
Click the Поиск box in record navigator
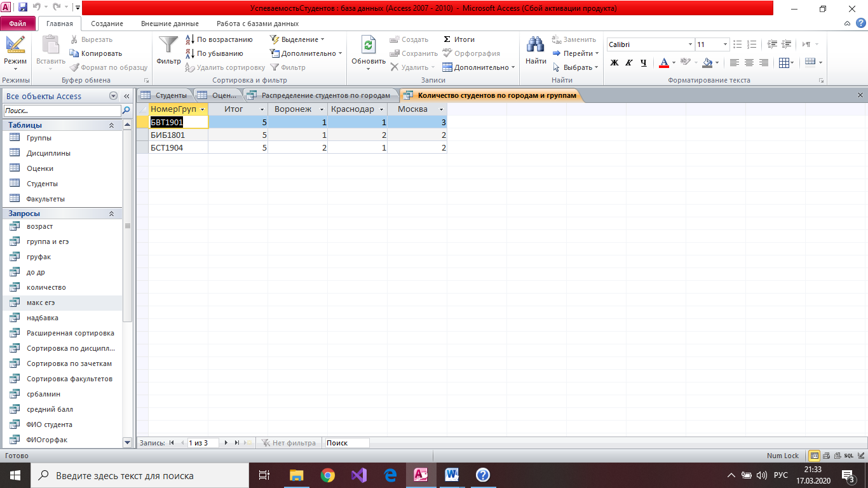(x=346, y=443)
